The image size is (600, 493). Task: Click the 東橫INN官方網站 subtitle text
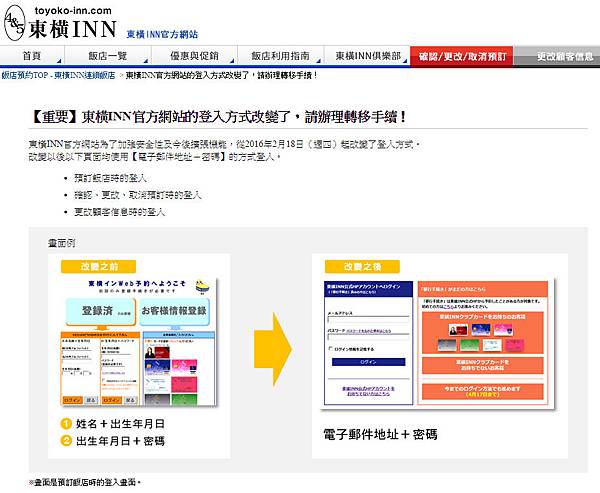(x=162, y=34)
